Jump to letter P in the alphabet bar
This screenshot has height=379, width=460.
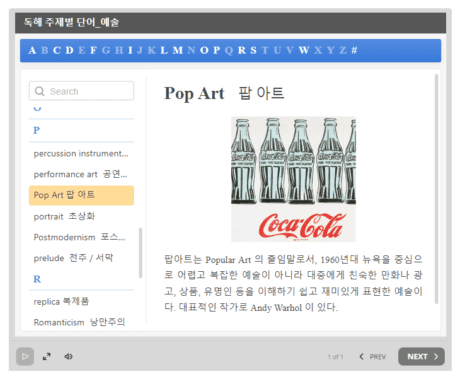[217, 50]
